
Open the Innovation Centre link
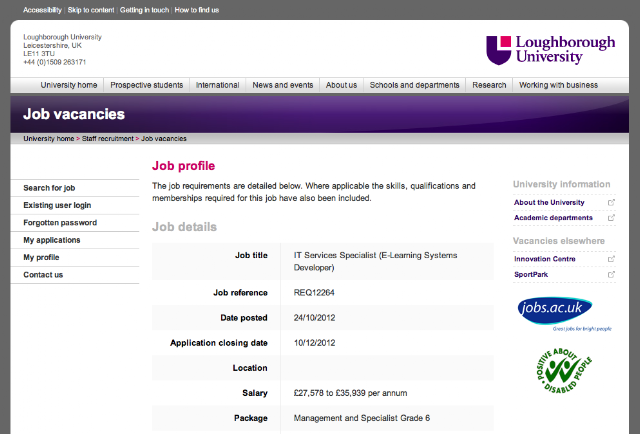click(544, 259)
